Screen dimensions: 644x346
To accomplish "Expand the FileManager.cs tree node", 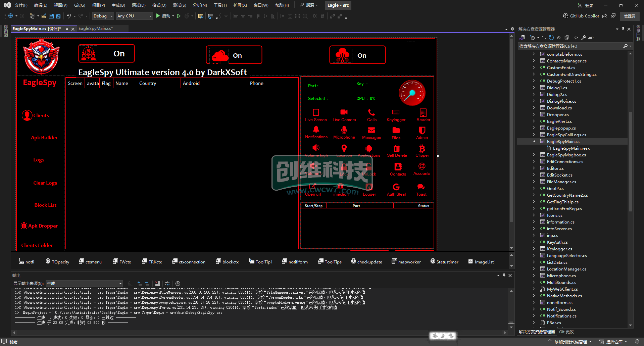I will [x=534, y=182].
